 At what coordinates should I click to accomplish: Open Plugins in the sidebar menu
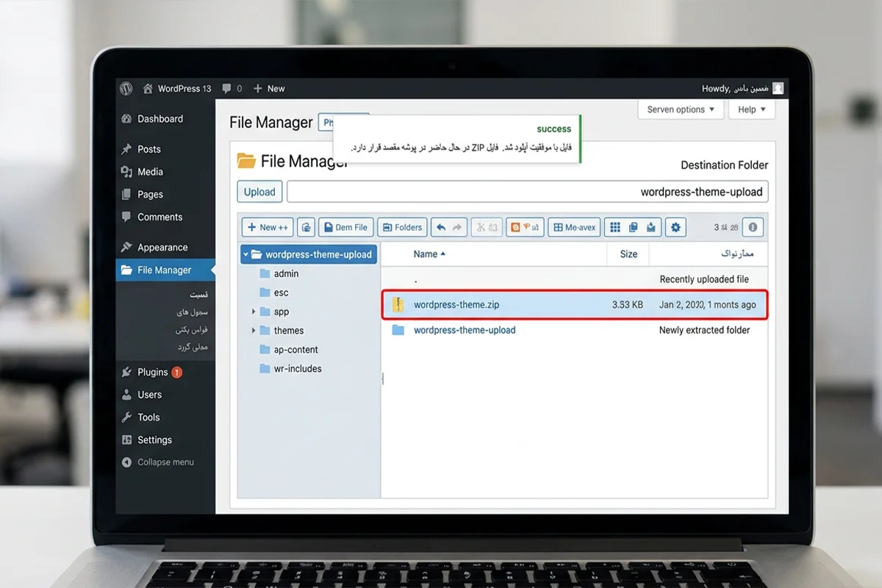coord(153,372)
